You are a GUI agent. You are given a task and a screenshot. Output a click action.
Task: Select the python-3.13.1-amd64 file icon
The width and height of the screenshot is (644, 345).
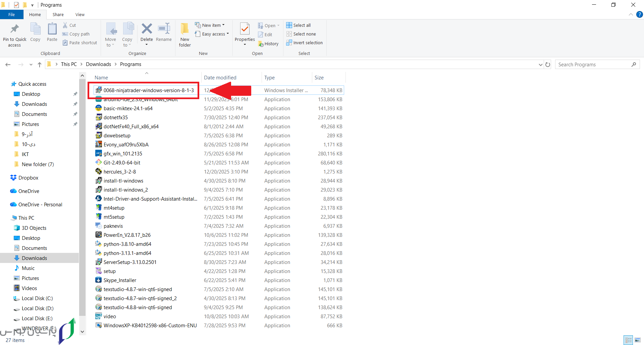pos(98,253)
